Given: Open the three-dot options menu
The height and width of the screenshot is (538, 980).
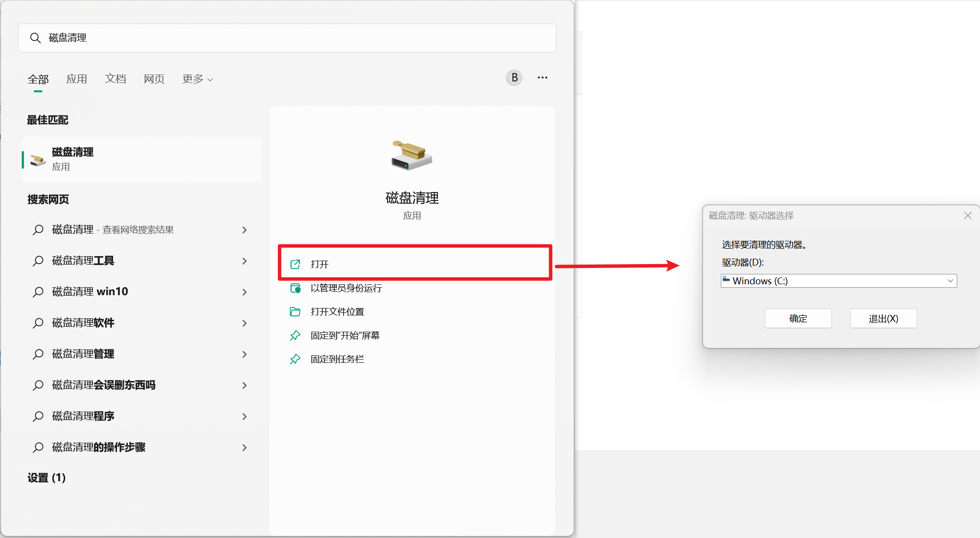Looking at the screenshot, I should pos(542,77).
